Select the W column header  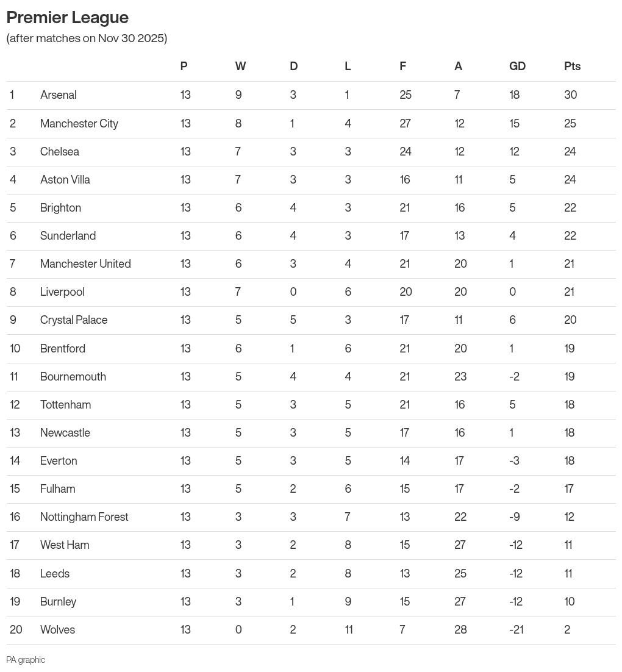pyautogui.click(x=240, y=66)
